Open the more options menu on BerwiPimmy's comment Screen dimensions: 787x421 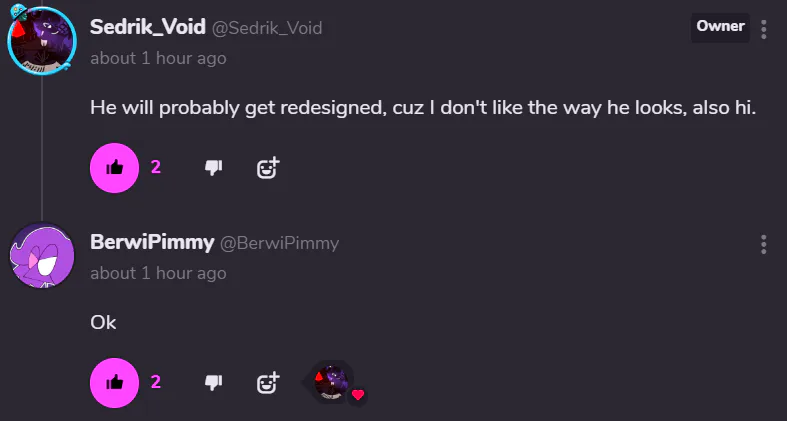763,244
